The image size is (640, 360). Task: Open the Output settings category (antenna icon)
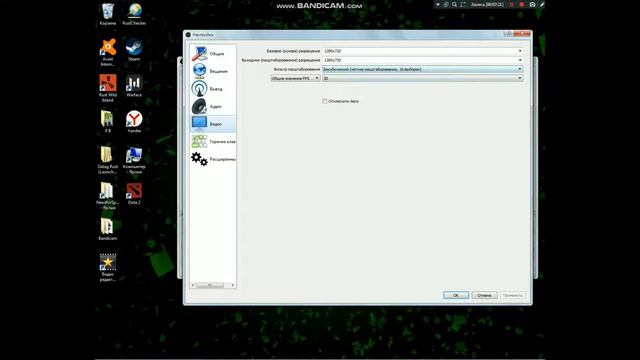pos(213,89)
